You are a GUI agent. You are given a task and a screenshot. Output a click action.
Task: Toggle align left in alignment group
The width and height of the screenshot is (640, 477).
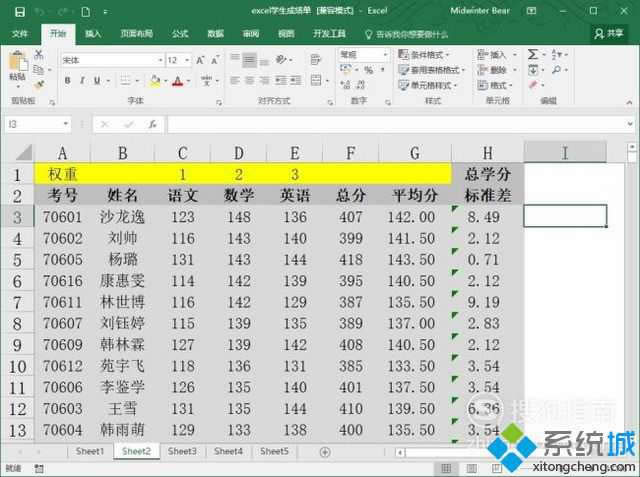click(235, 80)
